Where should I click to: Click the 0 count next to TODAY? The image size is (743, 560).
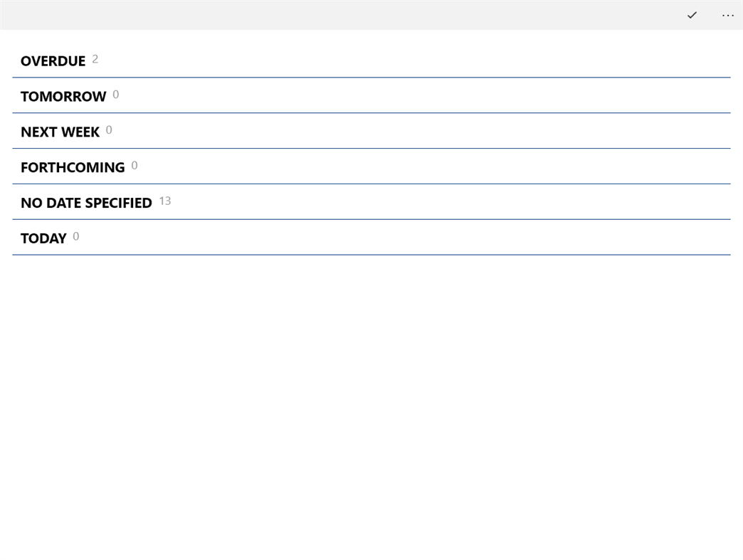(x=76, y=237)
